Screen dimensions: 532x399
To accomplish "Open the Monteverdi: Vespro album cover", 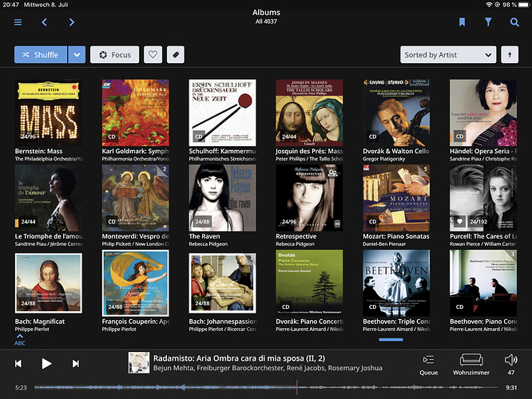I will pyautogui.click(x=135, y=198).
